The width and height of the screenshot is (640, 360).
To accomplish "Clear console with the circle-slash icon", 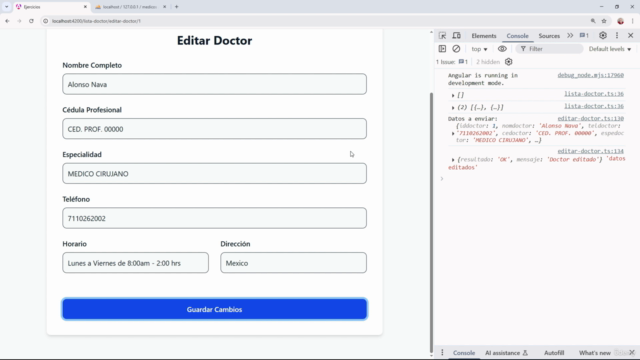I will tap(456, 49).
